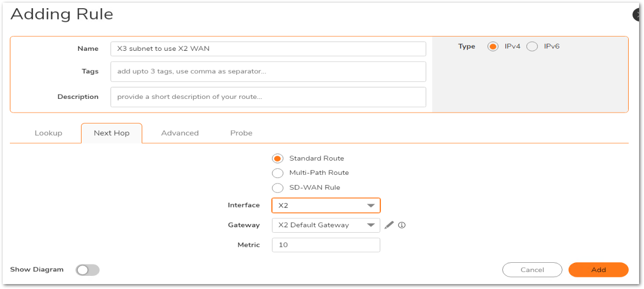The image size is (644, 289).
Task: Click the info icon next to Gateway
Action: pyautogui.click(x=402, y=225)
